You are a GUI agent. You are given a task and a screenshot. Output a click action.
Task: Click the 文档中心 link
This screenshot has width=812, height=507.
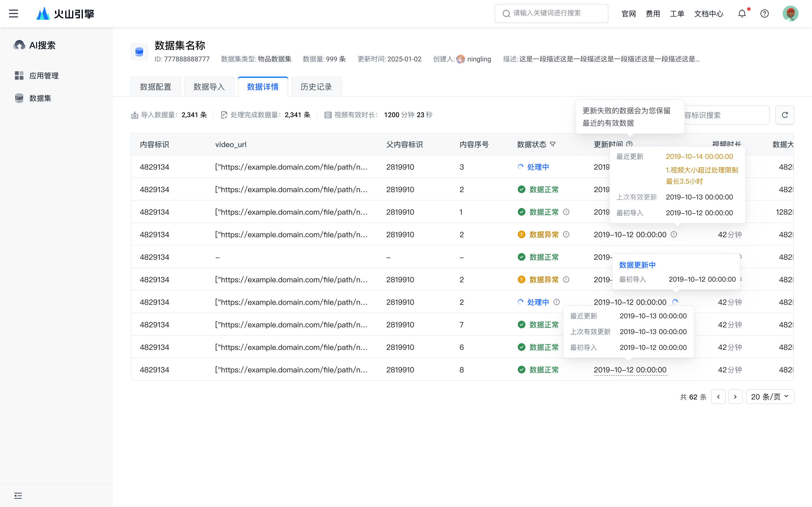click(x=709, y=14)
